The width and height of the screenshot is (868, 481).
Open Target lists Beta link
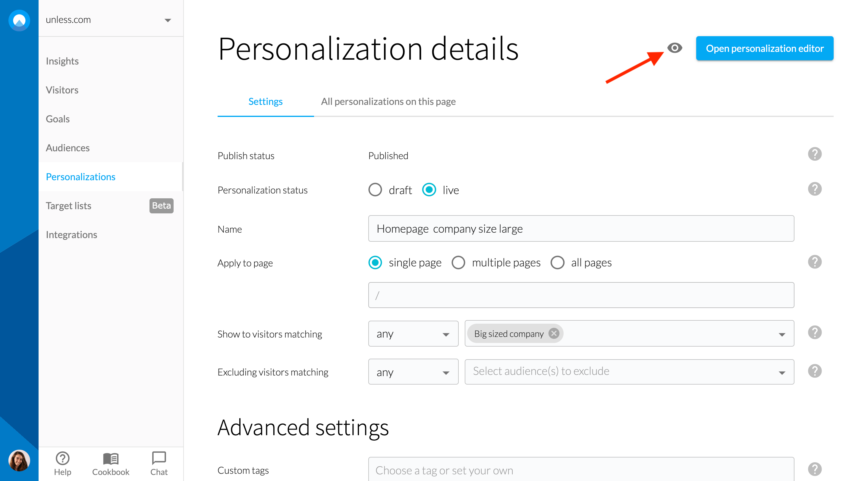pos(69,206)
